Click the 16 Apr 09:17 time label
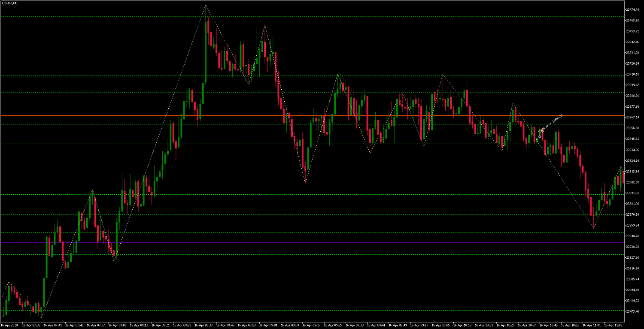The image size is (644, 329). (311, 325)
